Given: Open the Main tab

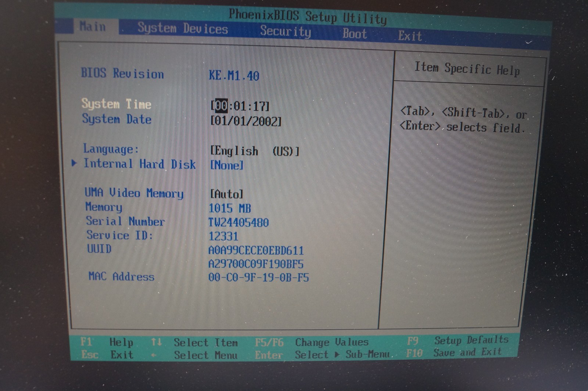Looking at the screenshot, I should tap(93, 26).
